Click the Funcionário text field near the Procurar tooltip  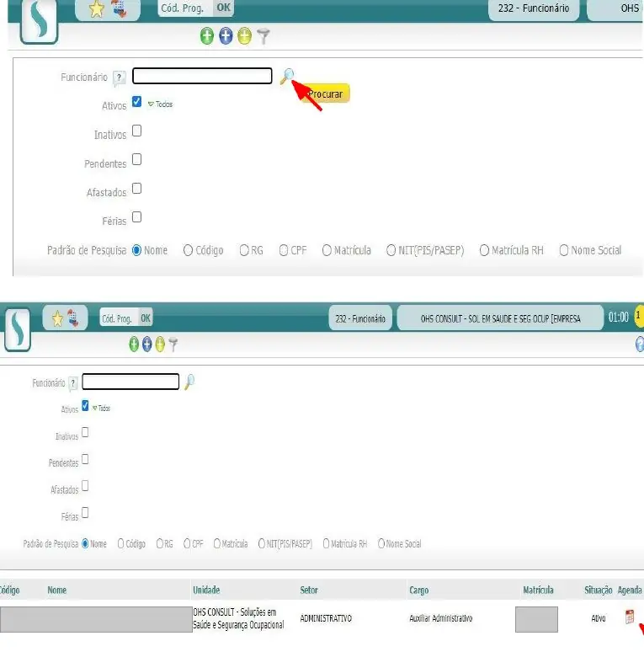[202, 76]
